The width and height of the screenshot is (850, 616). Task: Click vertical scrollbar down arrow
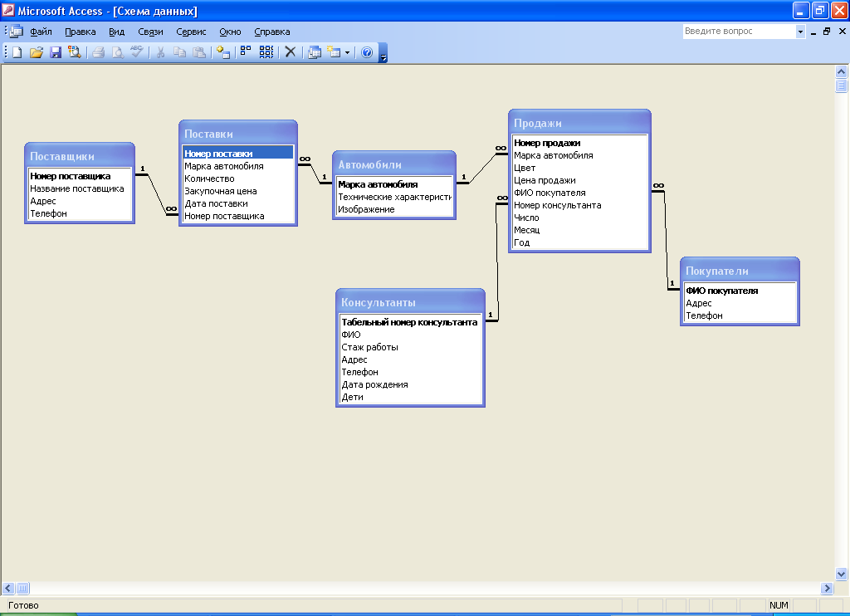click(x=842, y=574)
